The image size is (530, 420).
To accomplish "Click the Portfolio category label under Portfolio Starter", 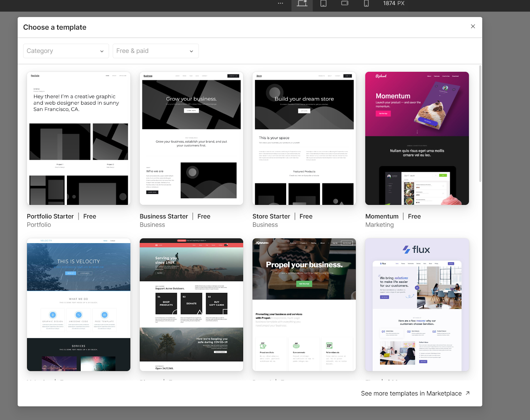I will point(39,225).
